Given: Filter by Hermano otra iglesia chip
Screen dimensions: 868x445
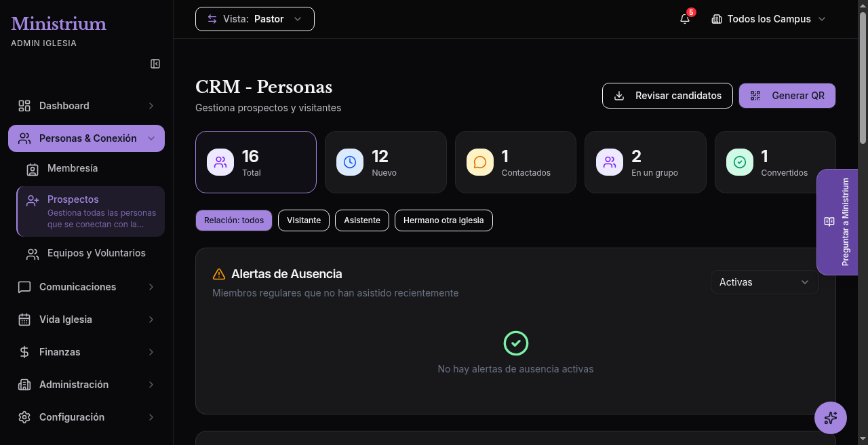Looking at the screenshot, I should tap(443, 220).
